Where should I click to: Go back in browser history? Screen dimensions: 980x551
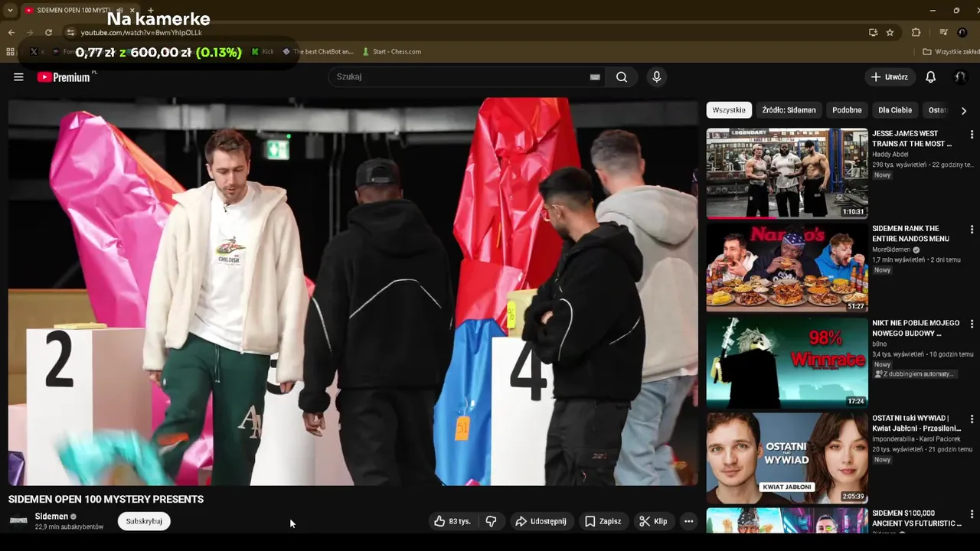pyautogui.click(x=11, y=32)
